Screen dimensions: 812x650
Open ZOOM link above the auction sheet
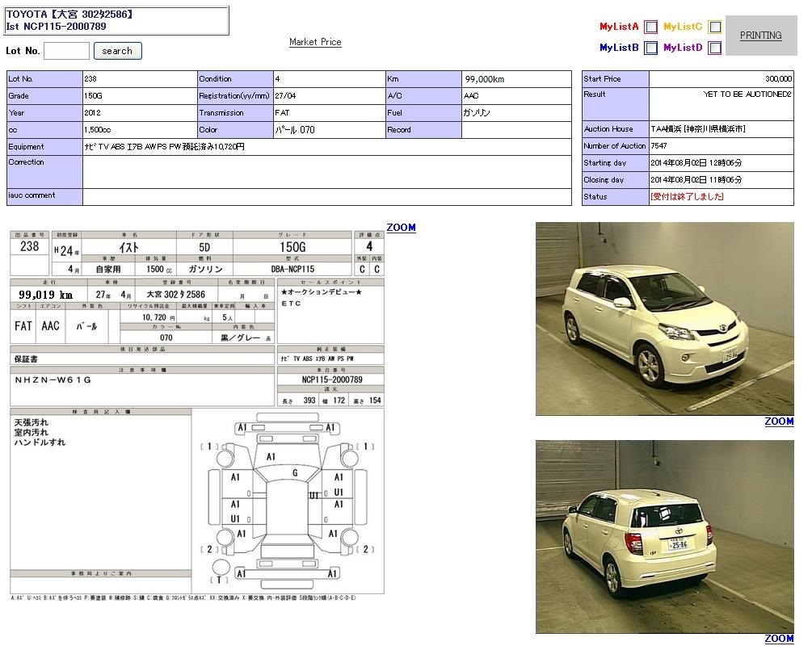coord(401,228)
